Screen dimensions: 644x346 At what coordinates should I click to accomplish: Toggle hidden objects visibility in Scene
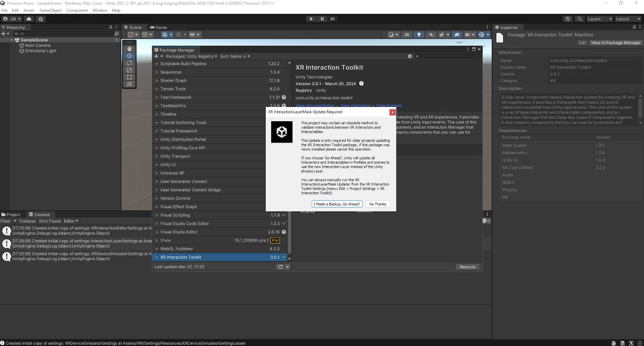click(457, 35)
